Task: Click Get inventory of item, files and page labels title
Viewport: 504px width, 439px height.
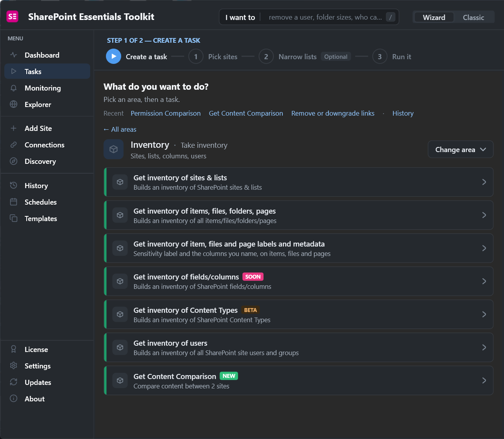Action: click(229, 244)
